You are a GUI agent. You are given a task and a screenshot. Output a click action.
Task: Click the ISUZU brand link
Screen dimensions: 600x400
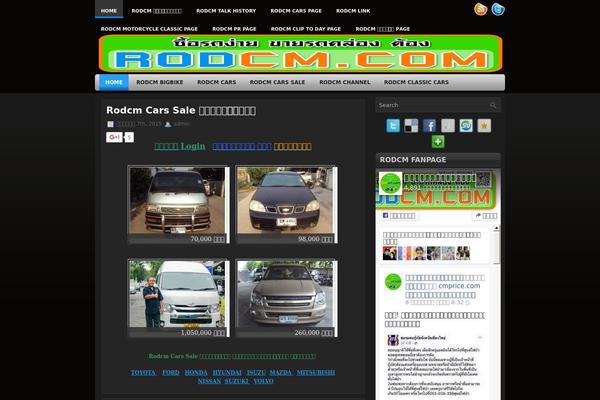point(256,372)
